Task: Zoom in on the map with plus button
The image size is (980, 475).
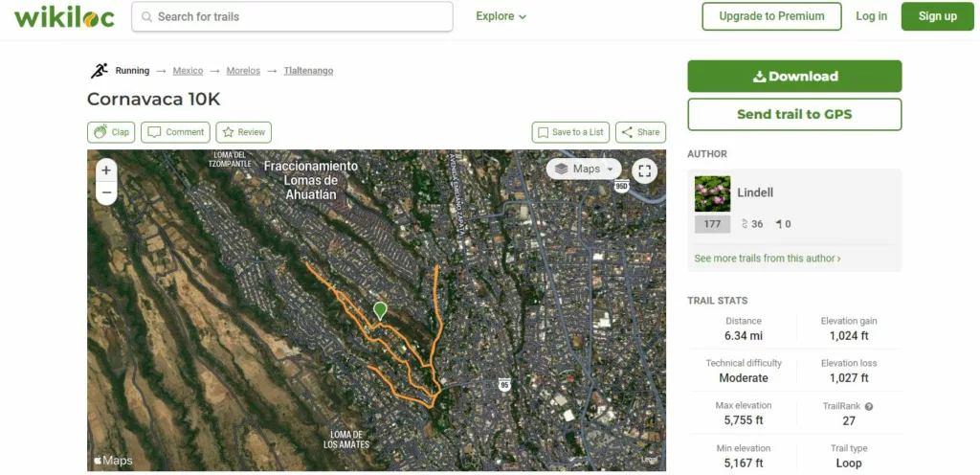Action: coord(106,170)
